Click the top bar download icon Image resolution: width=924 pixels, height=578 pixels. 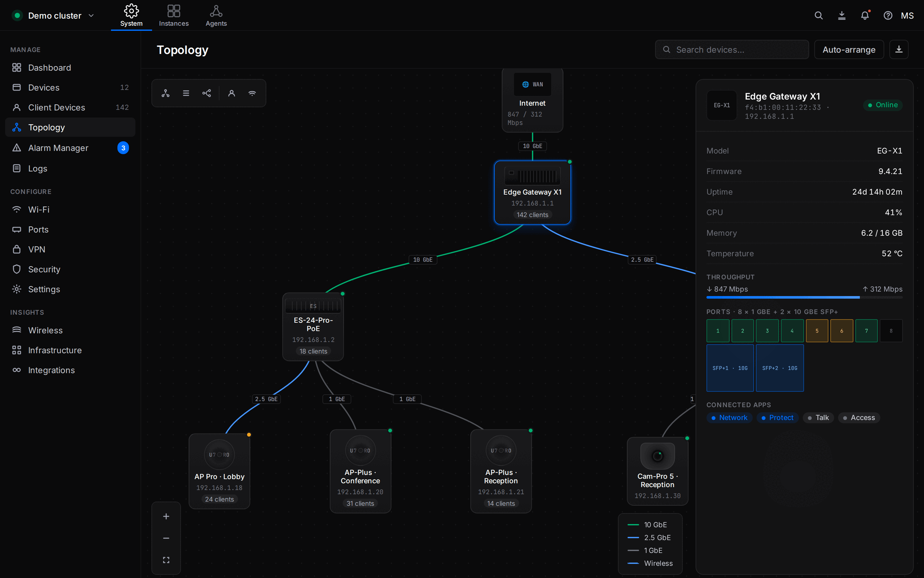842,16
